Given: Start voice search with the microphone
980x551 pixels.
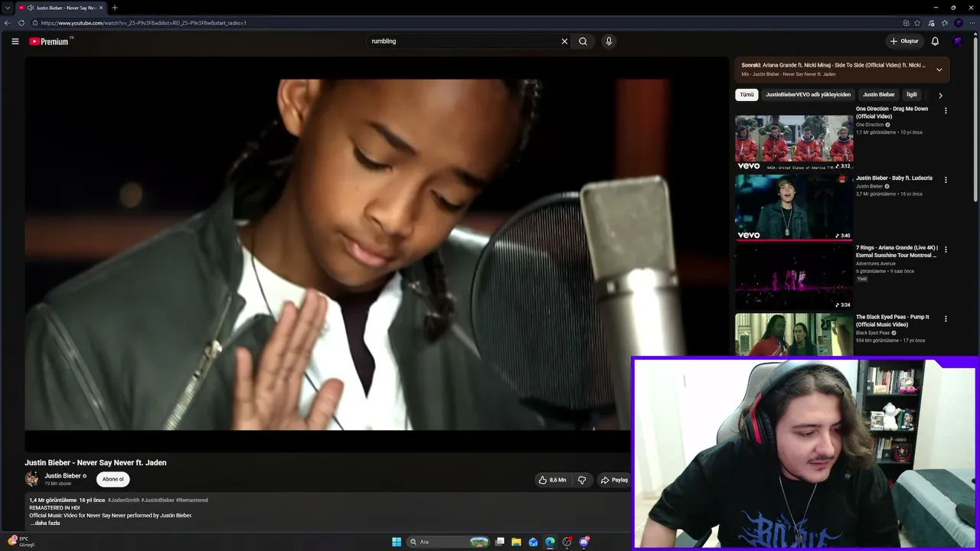Looking at the screenshot, I should [x=609, y=41].
